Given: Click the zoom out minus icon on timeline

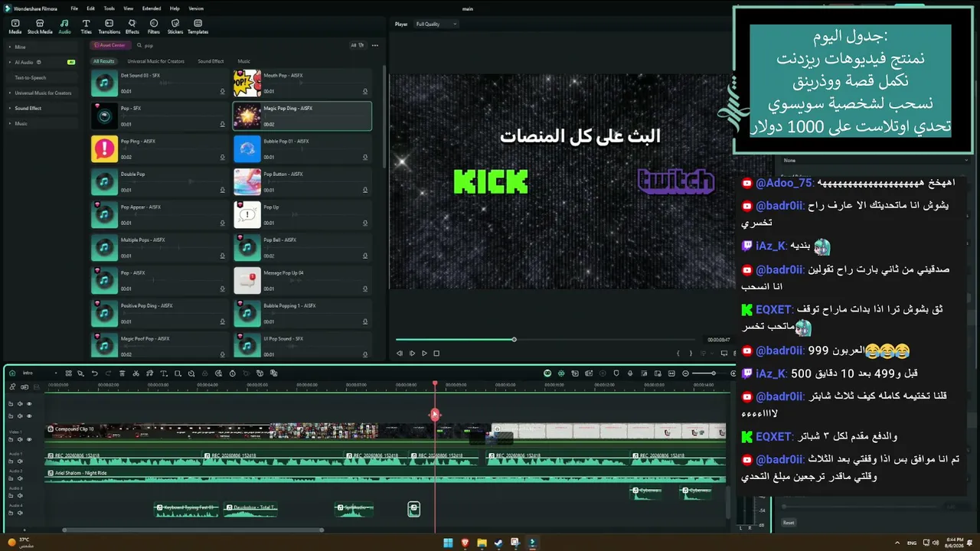Looking at the screenshot, I should coord(685,373).
